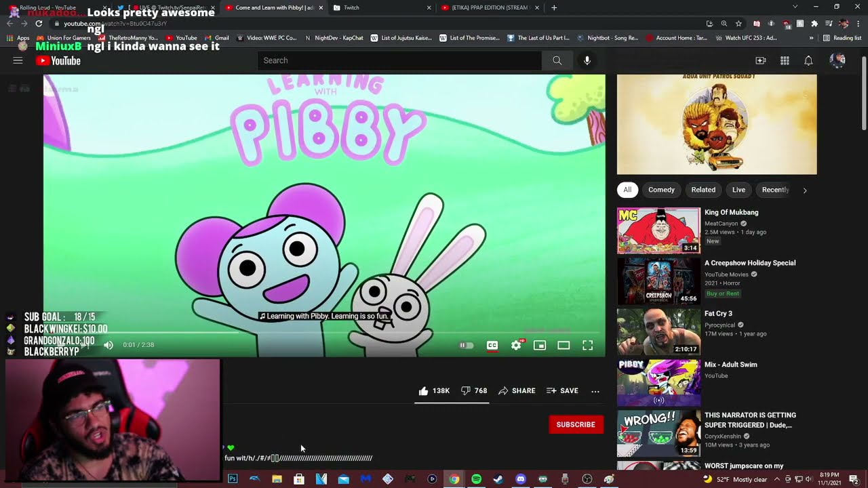Select the All filter chip
This screenshot has width=868, height=488.
pos(627,190)
